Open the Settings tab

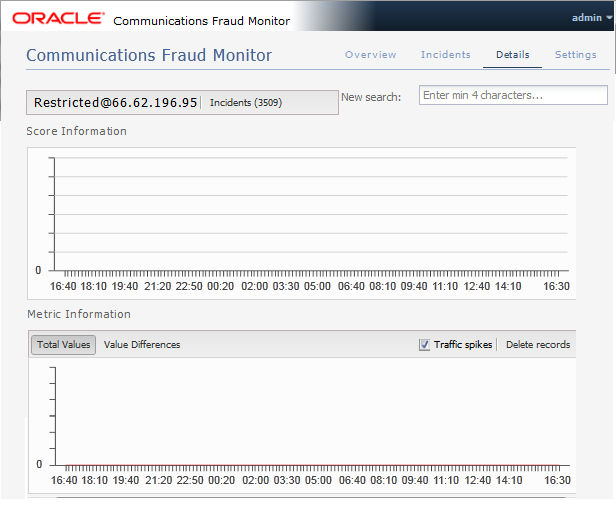[x=576, y=55]
